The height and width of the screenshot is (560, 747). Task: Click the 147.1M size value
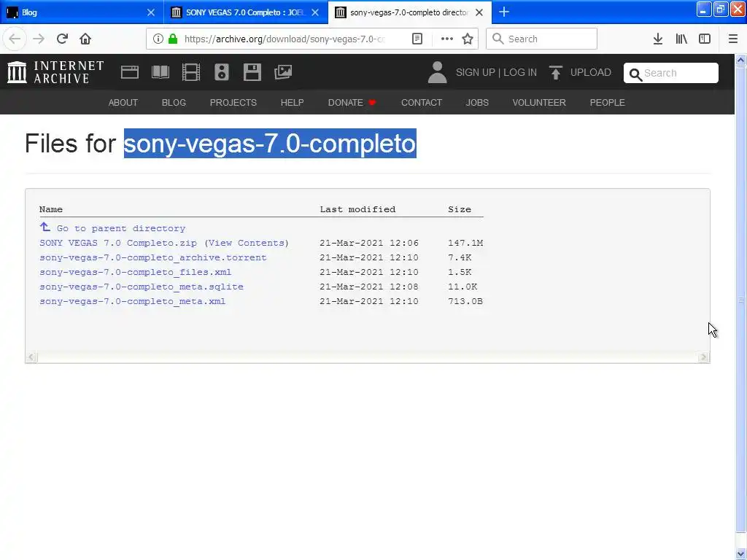(x=465, y=243)
